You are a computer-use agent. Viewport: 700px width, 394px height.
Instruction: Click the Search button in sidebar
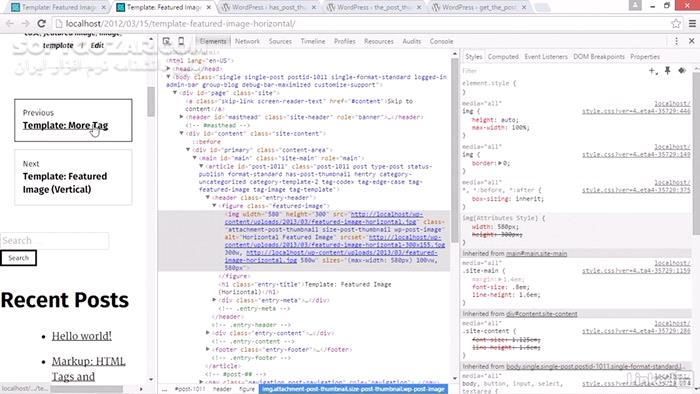(x=18, y=258)
